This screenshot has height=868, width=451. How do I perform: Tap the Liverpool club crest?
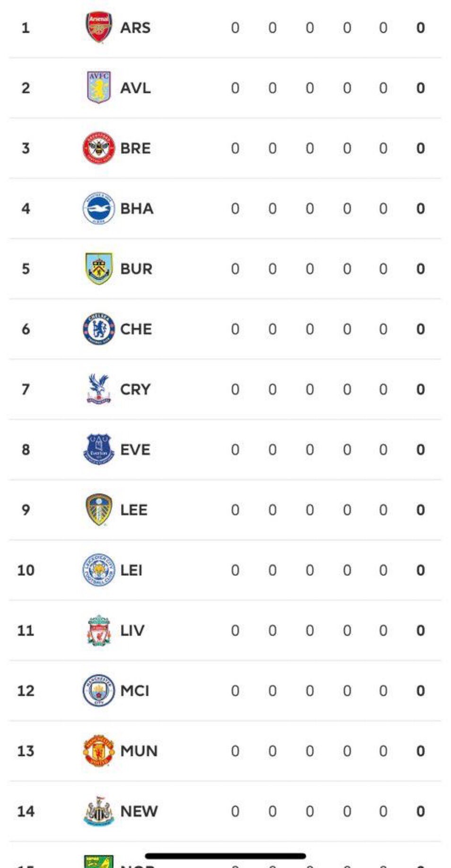click(x=98, y=630)
